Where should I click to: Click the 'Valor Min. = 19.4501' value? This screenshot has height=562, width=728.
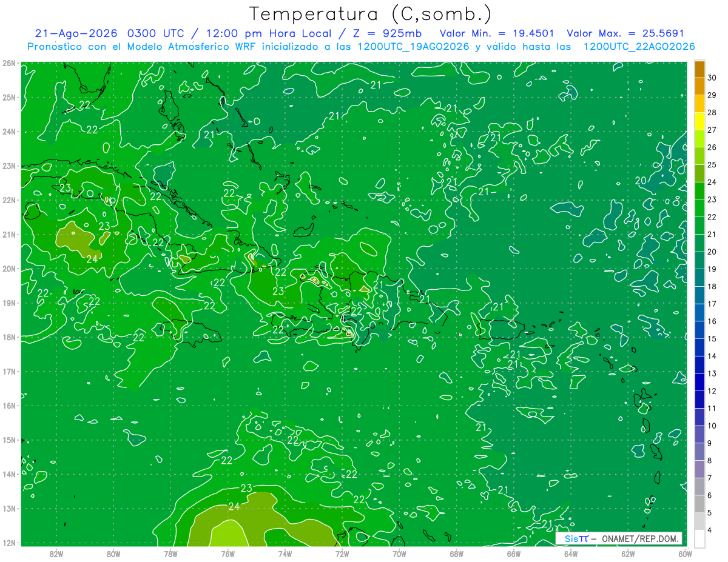[x=496, y=34]
